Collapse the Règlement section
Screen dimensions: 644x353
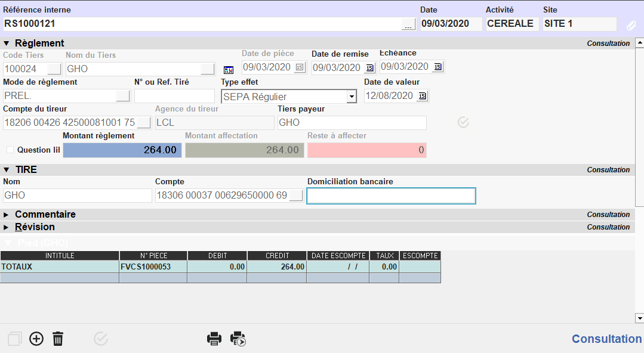coord(7,43)
